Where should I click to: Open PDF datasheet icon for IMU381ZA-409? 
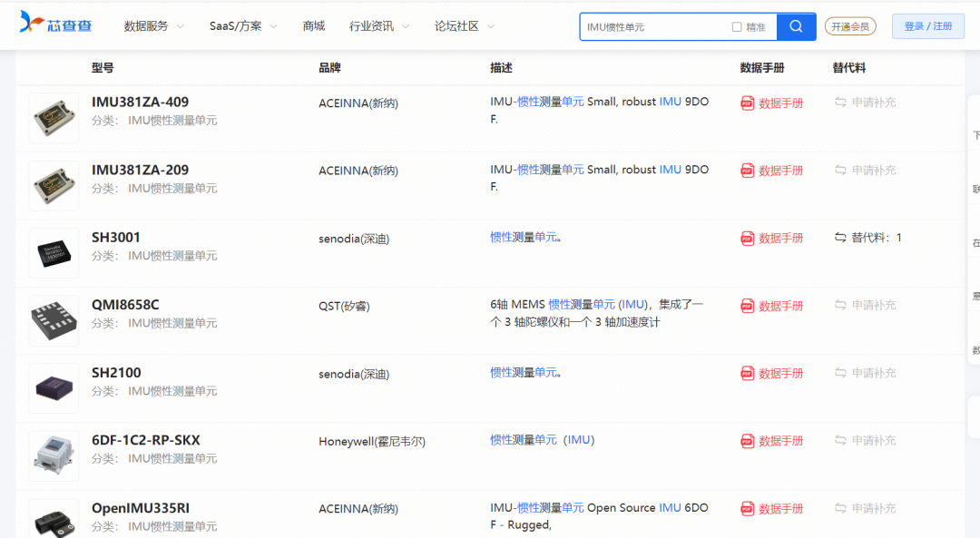tap(747, 103)
